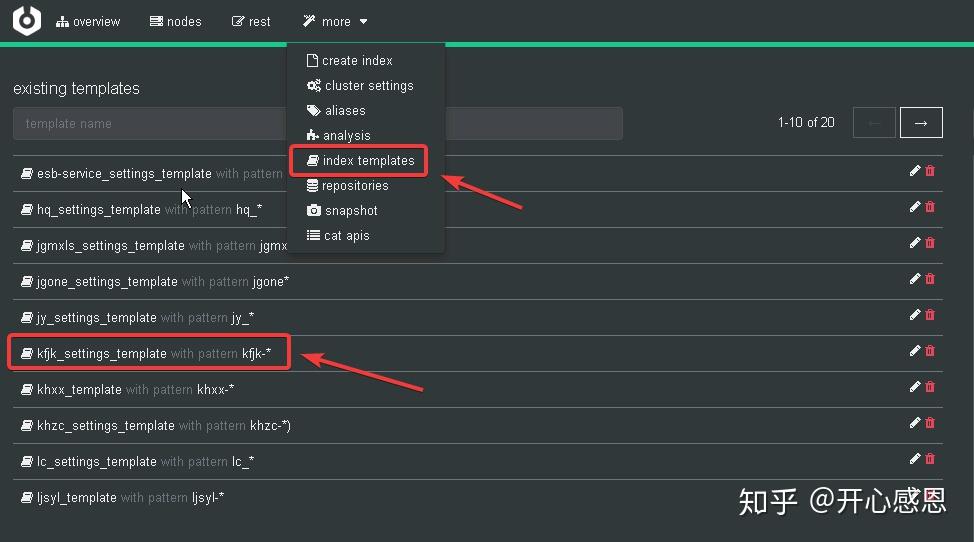Delete the khzc_settings_template via trash icon
This screenshot has height=542, width=974.
tap(930, 423)
